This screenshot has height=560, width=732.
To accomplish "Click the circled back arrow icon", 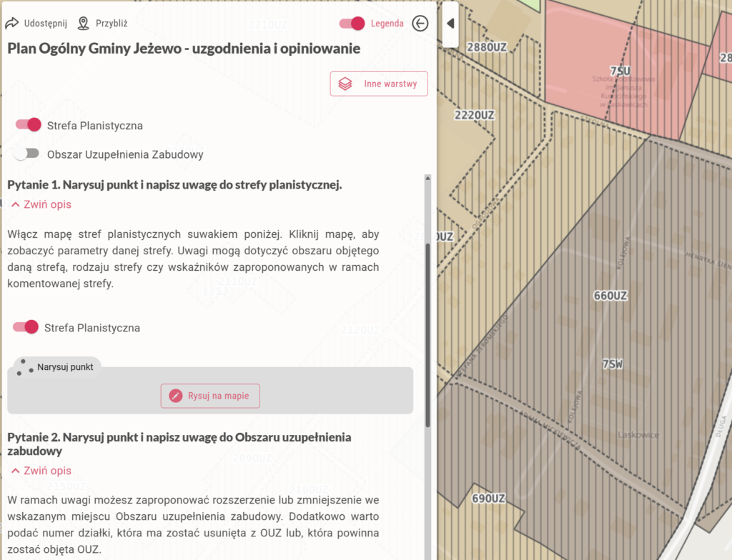I will click(420, 24).
